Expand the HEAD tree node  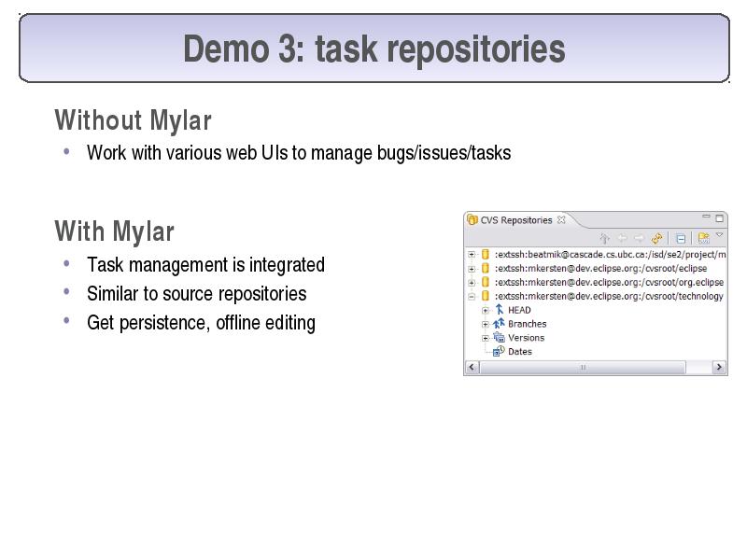(485, 311)
